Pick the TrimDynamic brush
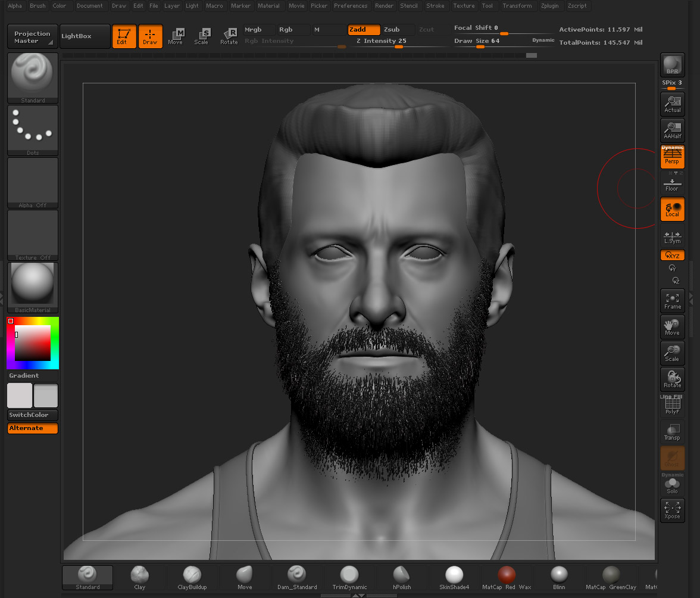The image size is (700, 598). (x=349, y=578)
